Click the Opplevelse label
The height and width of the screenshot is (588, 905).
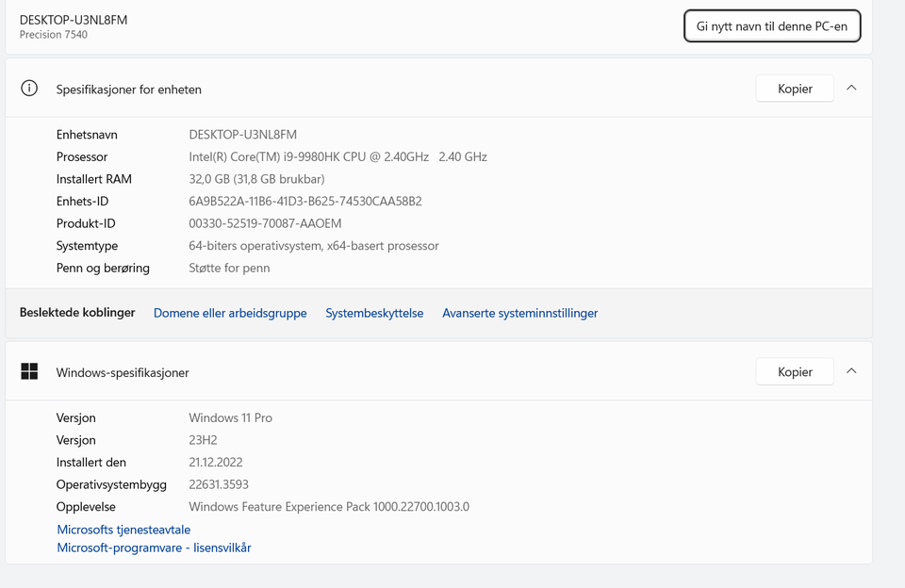pos(86,507)
